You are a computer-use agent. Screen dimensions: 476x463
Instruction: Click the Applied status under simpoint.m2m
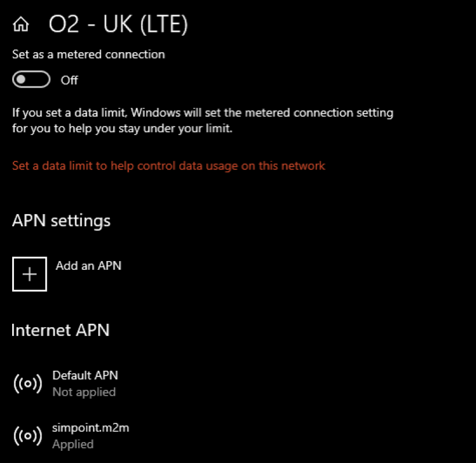(x=73, y=444)
